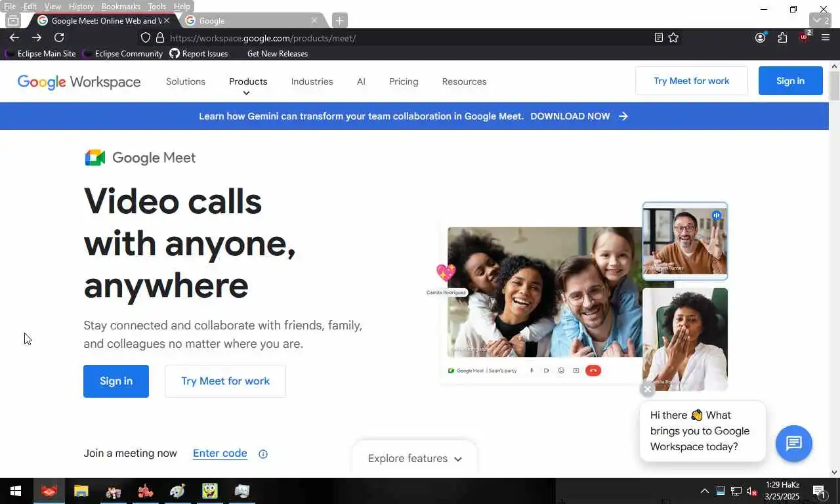840x504 pixels.
Task: Open Industries in the navigation
Action: pos(312,81)
